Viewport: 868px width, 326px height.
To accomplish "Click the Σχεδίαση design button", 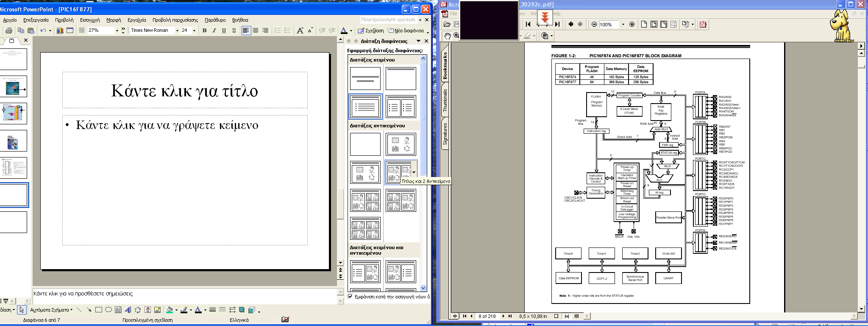I will point(371,31).
